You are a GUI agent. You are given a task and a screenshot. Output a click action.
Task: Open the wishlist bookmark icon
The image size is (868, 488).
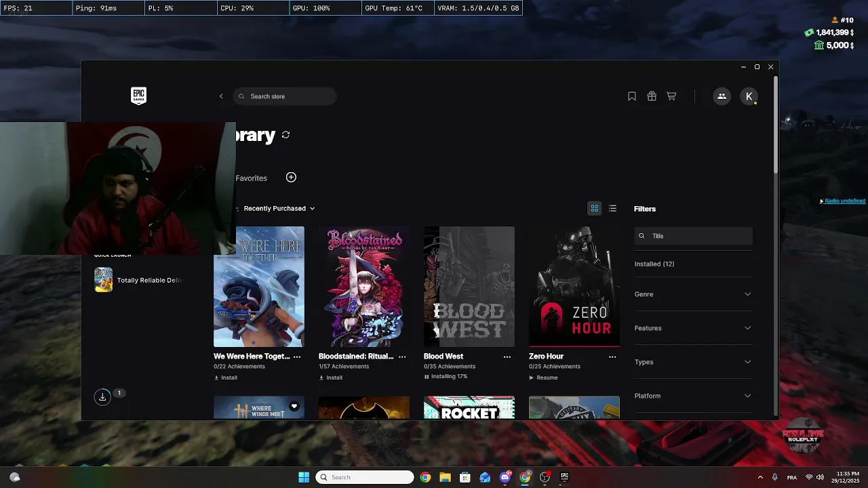pos(632,96)
